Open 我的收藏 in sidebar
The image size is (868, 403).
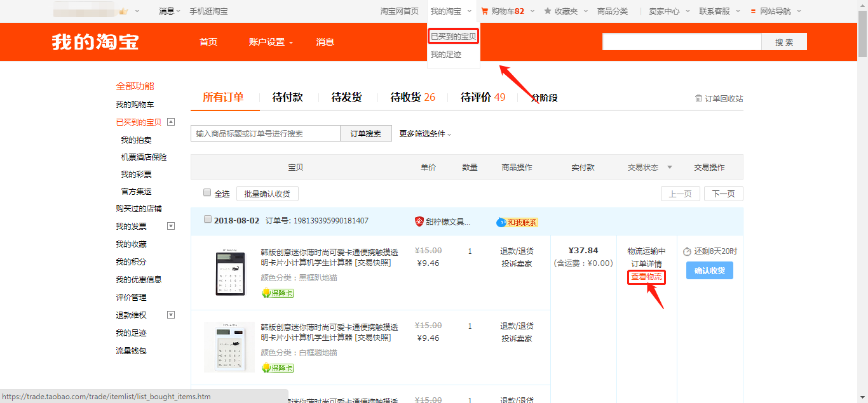[x=131, y=244]
